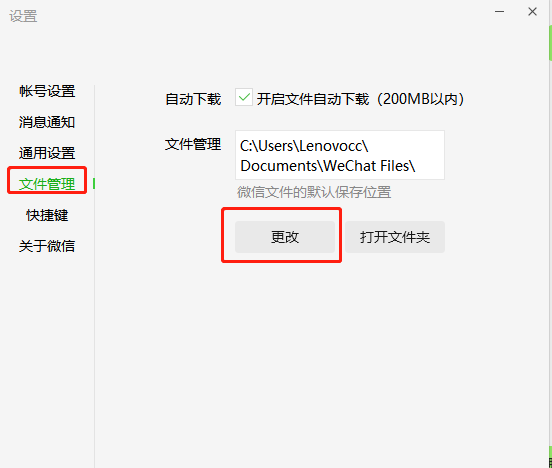Close the 设置 window with the X
The width and height of the screenshot is (552, 468).
coord(532,12)
